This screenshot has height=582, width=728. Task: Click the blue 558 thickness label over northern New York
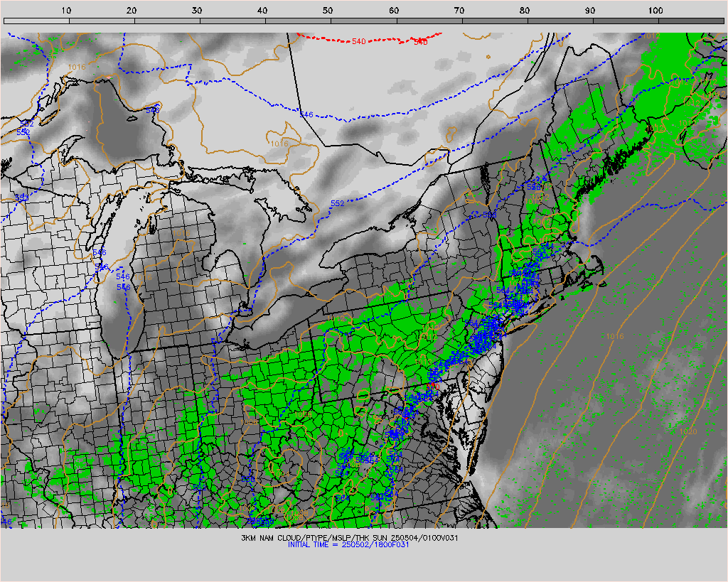(x=490, y=215)
